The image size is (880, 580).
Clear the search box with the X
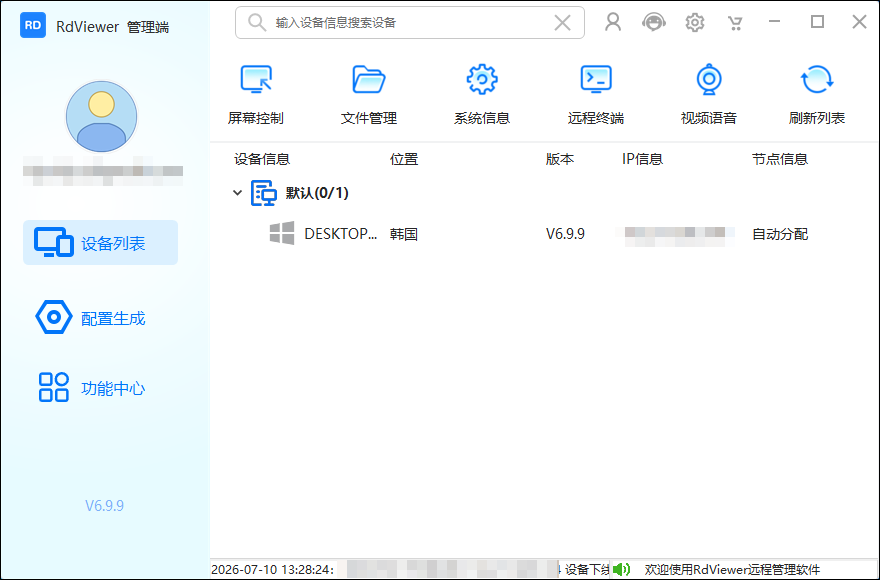pos(562,22)
